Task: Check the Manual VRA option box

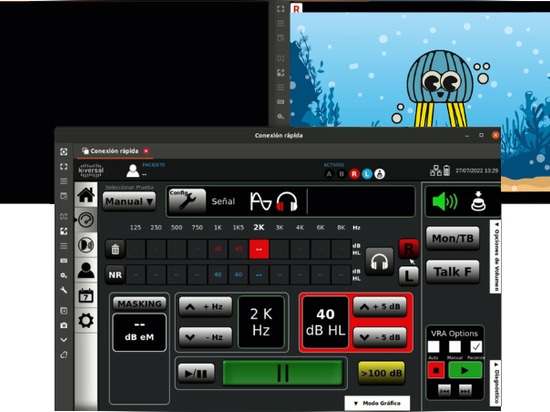Action: [x=455, y=347]
